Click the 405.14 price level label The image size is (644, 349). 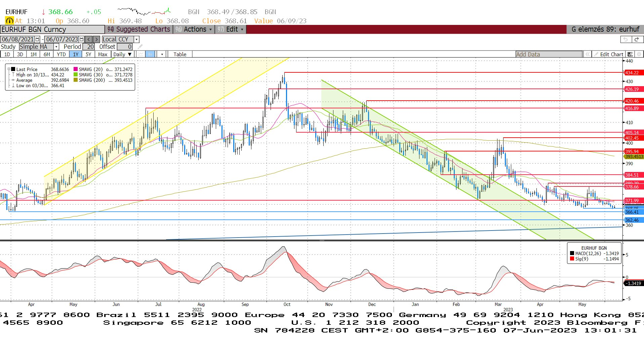tap(634, 133)
